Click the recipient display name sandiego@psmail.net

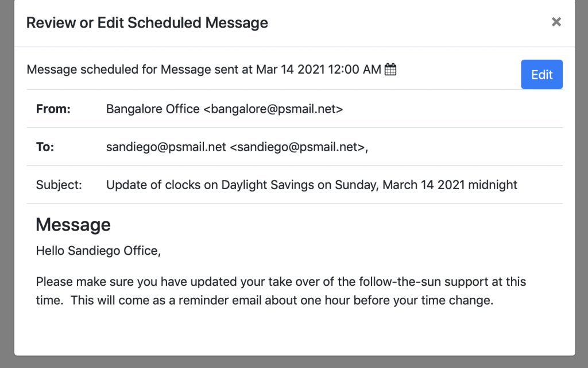pyautogui.click(x=166, y=147)
